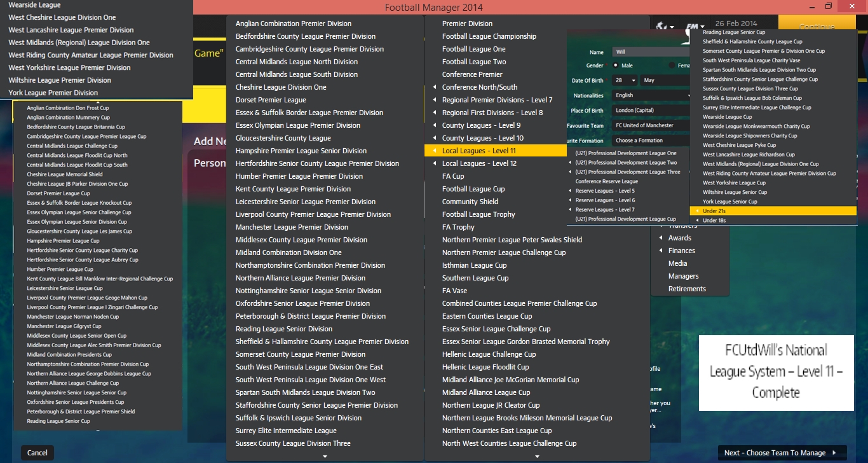Expand (U21) Professional Development League Three submenu
The width and height of the screenshot is (868, 463).
(x=627, y=172)
